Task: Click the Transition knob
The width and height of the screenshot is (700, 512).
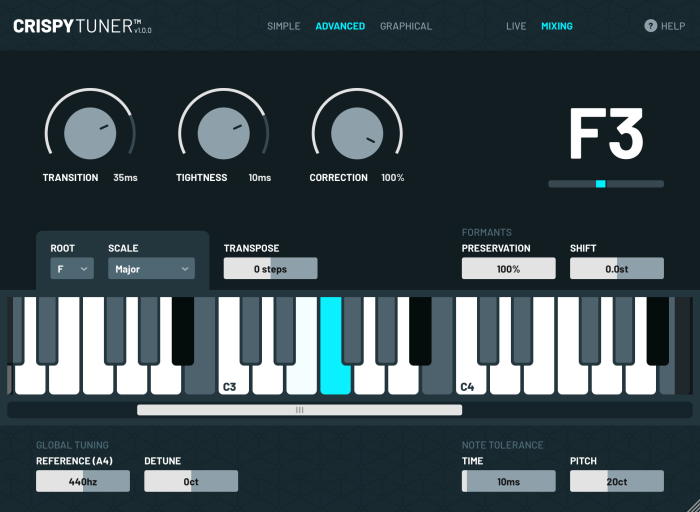Action: coord(90,133)
